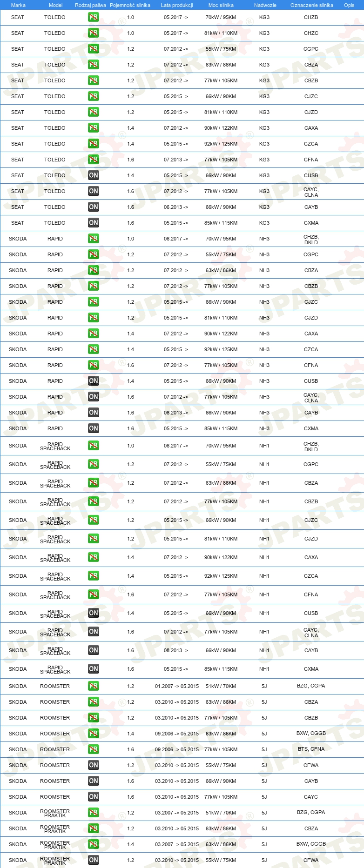Screen dimensions: 364x868
Task: Click diesel ON icon in Seat Toledo CAYB row
Action: [94, 207]
